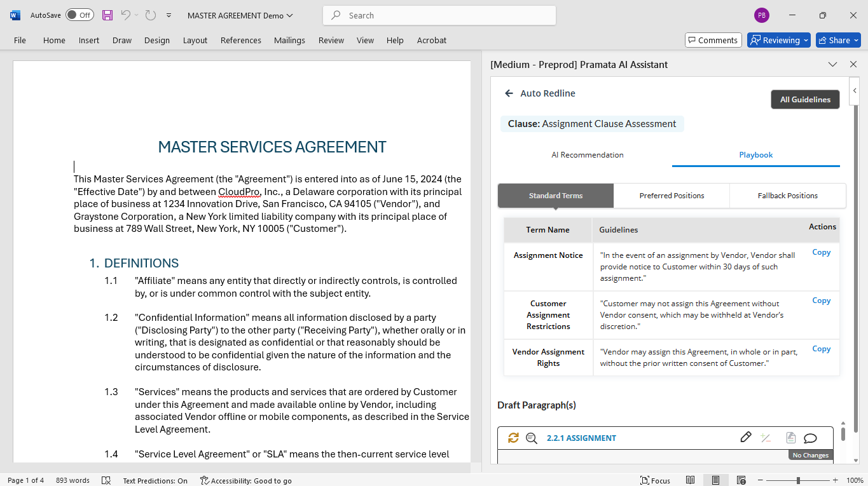
Task: Collapse the Pramata AI Assistant pane chevron
Action: click(832, 64)
